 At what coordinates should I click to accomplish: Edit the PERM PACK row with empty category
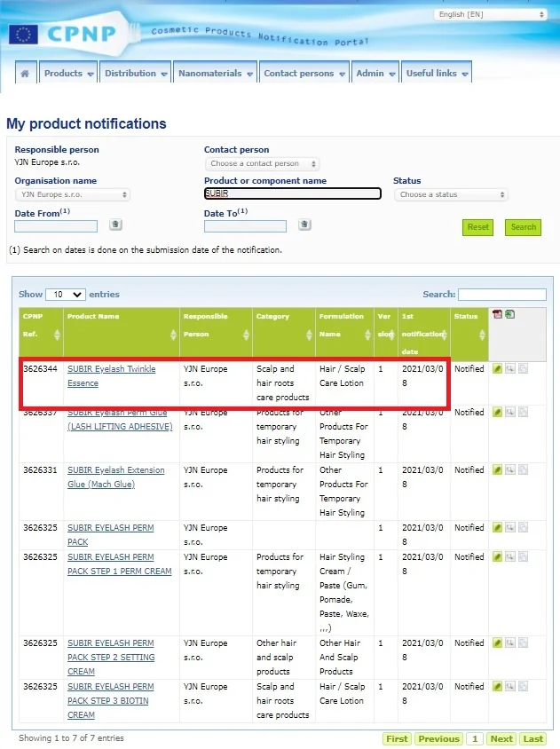pyautogui.click(x=497, y=528)
